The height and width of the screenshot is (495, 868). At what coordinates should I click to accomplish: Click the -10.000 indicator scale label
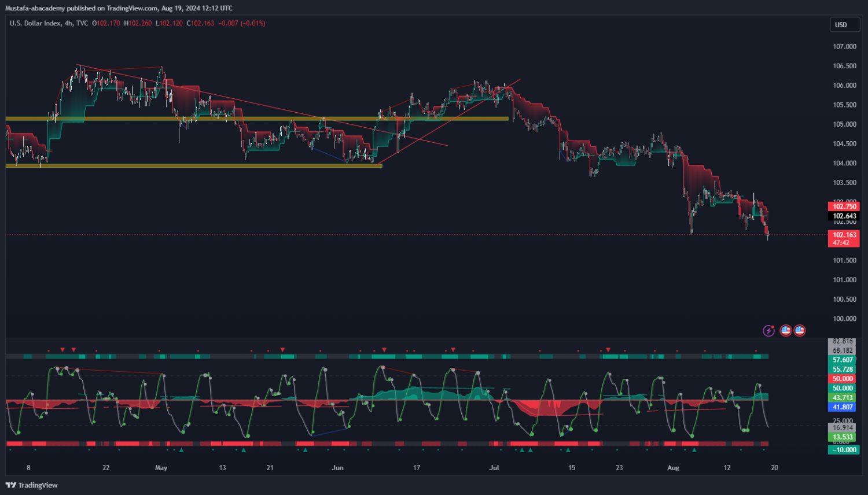(x=844, y=450)
